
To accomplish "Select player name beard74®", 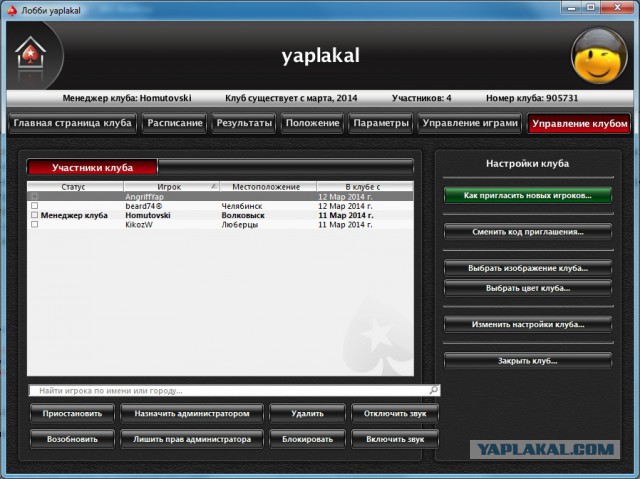I will point(143,206).
